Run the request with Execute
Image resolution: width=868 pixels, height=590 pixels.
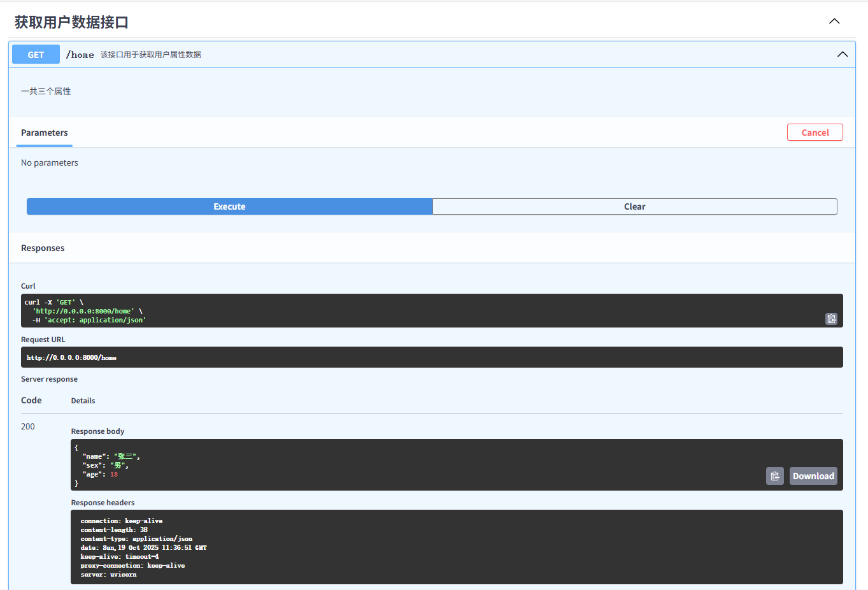click(229, 206)
